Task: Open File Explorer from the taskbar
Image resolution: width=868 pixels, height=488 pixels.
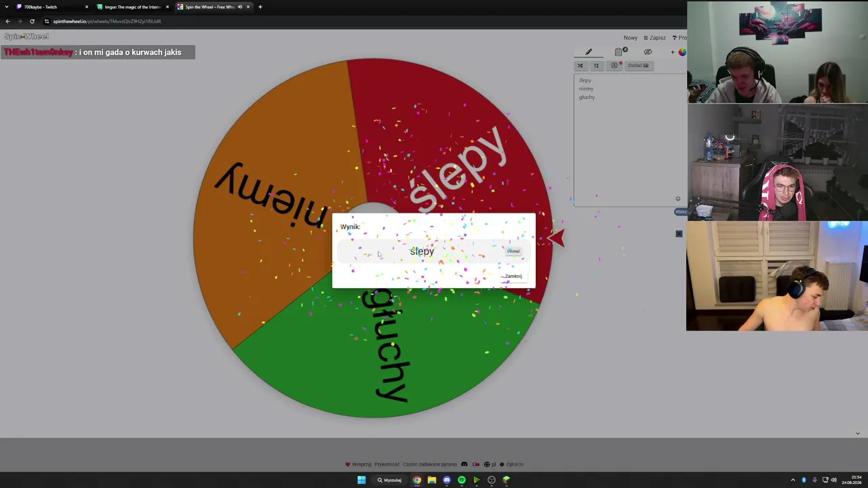Action: [432, 480]
